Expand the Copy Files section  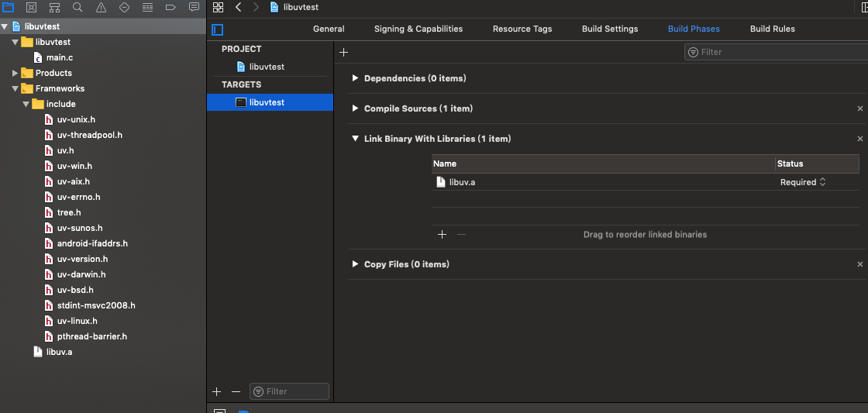pyautogui.click(x=355, y=264)
